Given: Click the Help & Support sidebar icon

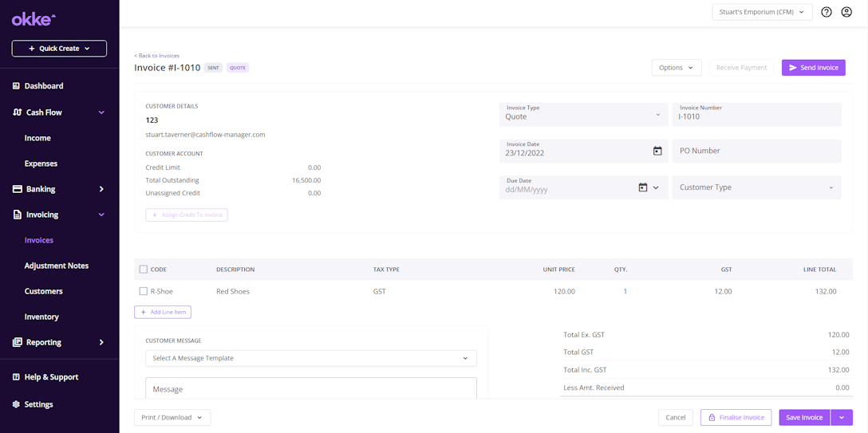Looking at the screenshot, I should 17,377.
